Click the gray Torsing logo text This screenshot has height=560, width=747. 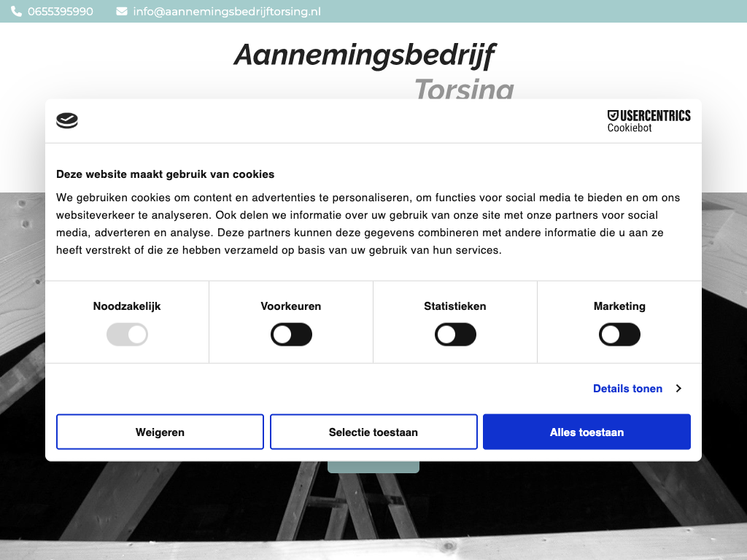464,89
